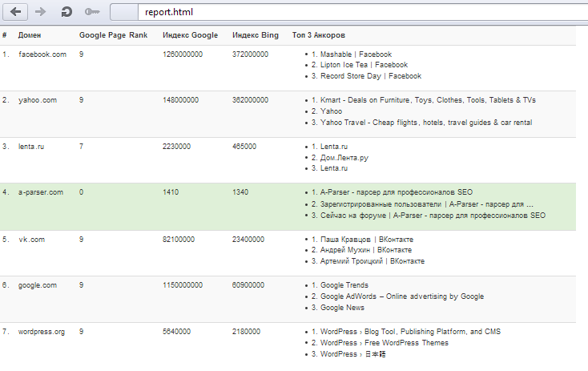Click anchor Record Store Day | Facebook
Screen dimensions: 588x371
point(371,76)
